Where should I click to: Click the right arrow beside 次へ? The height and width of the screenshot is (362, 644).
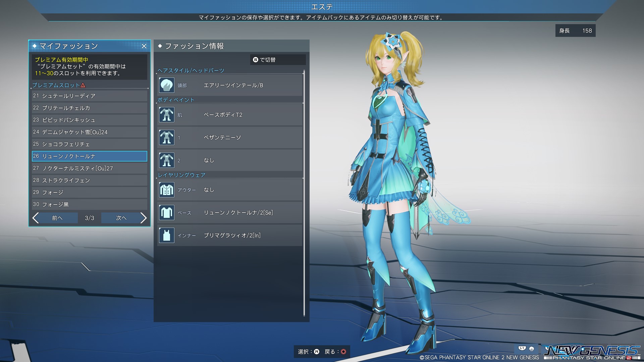[143, 218]
